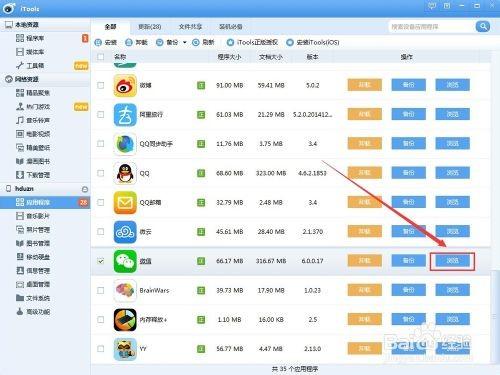Click backup button in the QQ row
Image resolution: width=500 pixels, height=375 pixels.
408,173
